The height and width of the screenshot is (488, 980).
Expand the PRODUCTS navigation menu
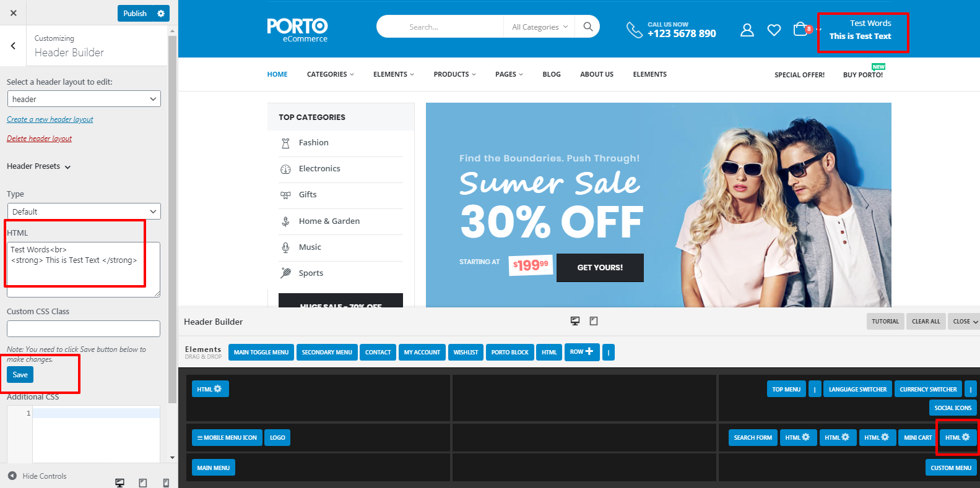[x=455, y=74]
